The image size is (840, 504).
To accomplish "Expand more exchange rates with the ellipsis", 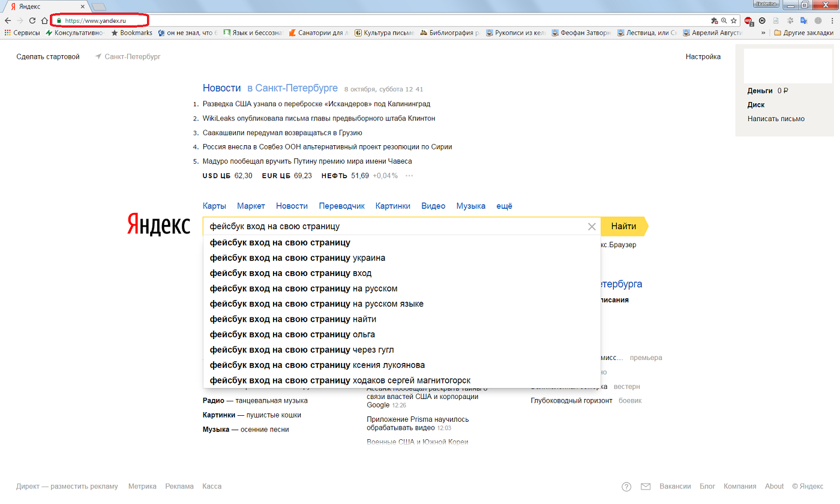I will pos(409,176).
